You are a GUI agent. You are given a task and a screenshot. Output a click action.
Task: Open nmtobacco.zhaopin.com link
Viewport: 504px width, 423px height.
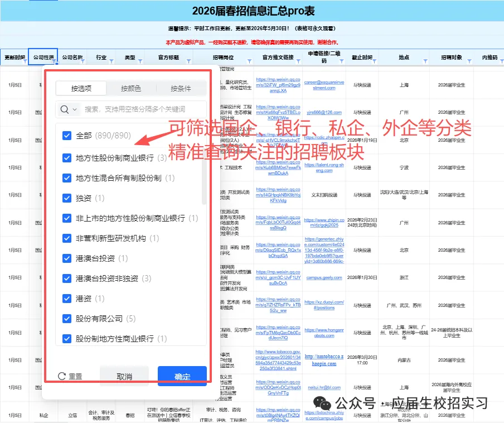click(x=324, y=360)
